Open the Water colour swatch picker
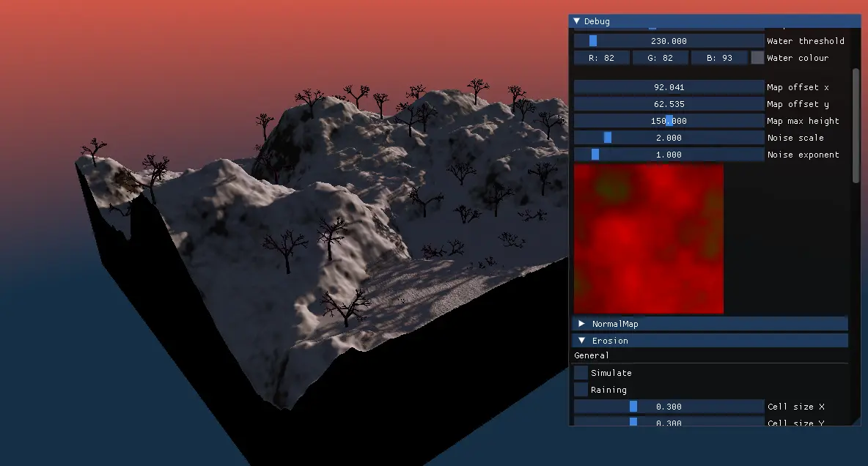Viewport: 868px width, 466px height. tap(757, 58)
